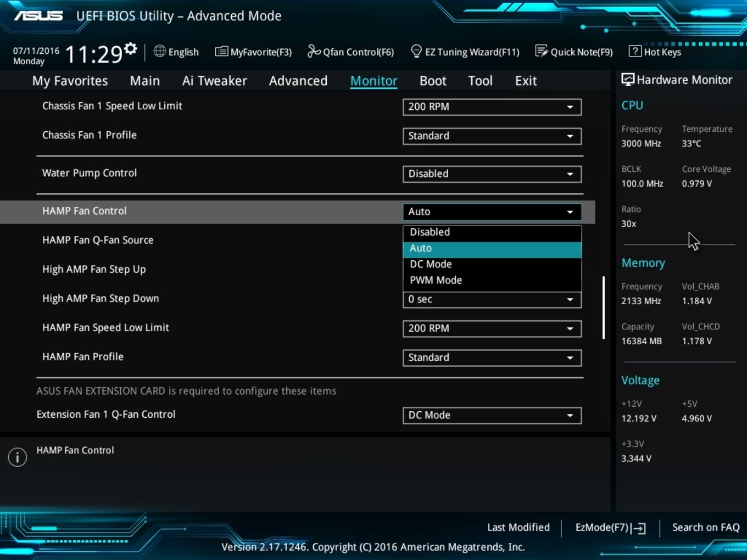The height and width of the screenshot is (560, 747).
Task: Open HAMP Fan Profile dropdown
Action: (x=492, y=357)
